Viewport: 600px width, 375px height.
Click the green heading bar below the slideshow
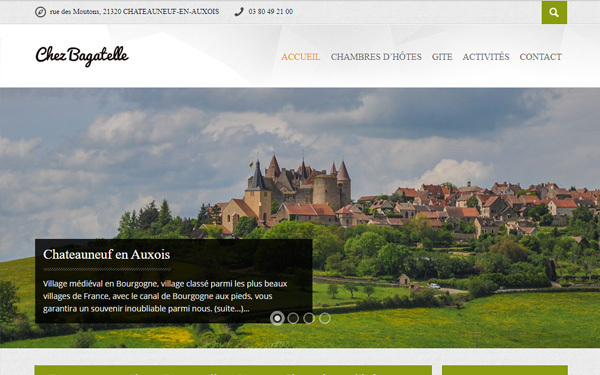[233, 370]
